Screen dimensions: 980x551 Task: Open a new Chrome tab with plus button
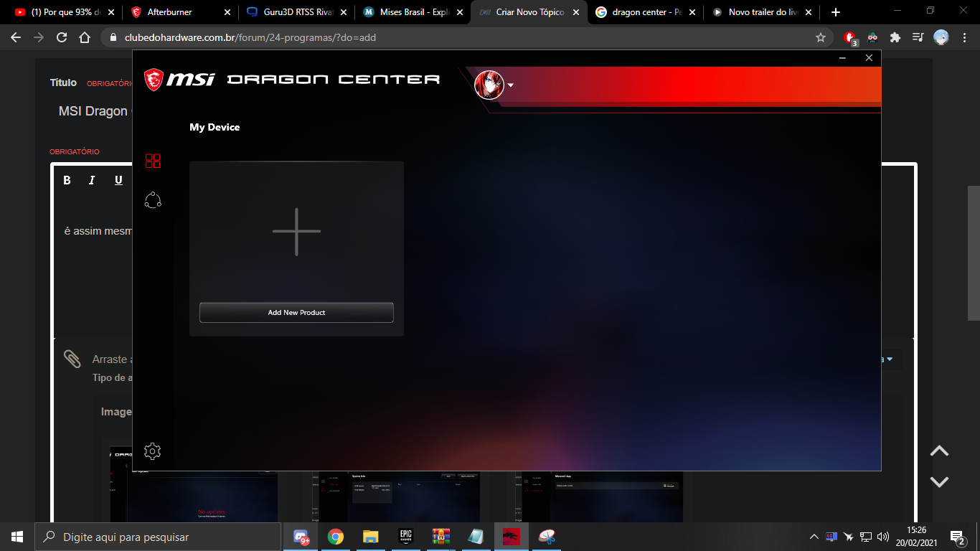tap(835, 12)
